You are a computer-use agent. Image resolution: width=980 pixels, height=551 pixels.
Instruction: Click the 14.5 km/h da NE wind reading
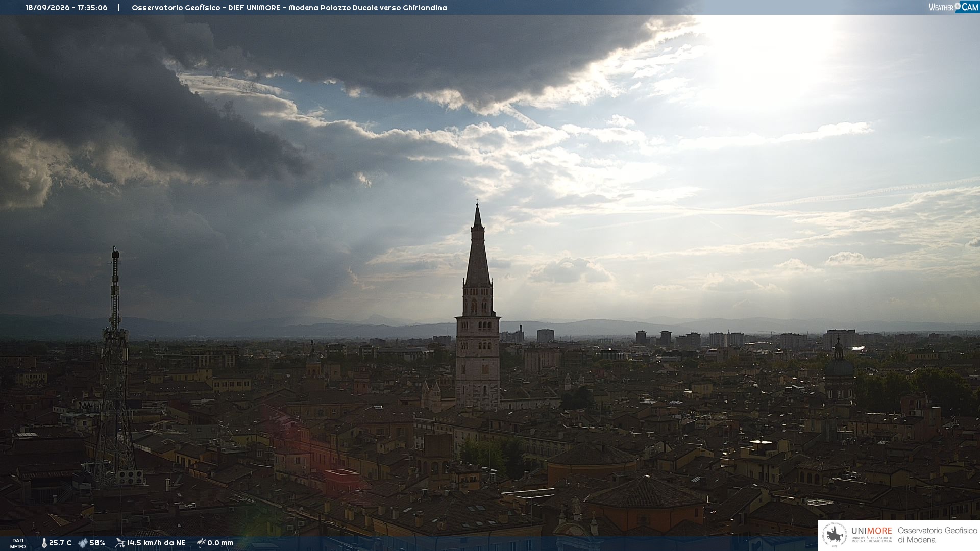[156, 543]
